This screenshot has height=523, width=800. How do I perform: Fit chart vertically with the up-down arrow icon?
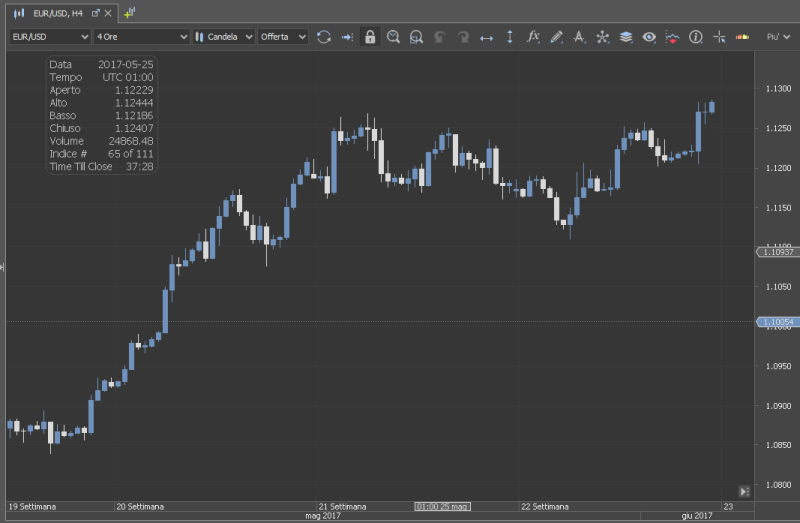click(510, 37)
